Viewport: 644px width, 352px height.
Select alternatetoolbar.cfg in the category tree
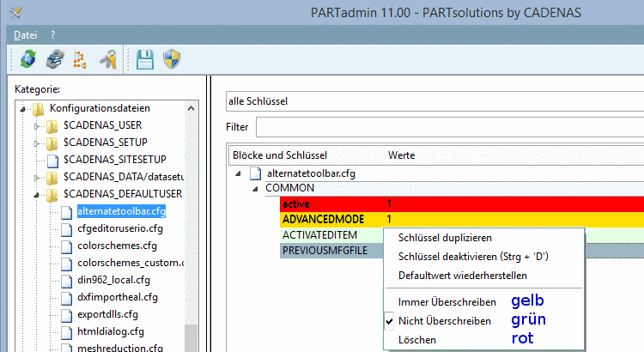(x=122, y=211)
